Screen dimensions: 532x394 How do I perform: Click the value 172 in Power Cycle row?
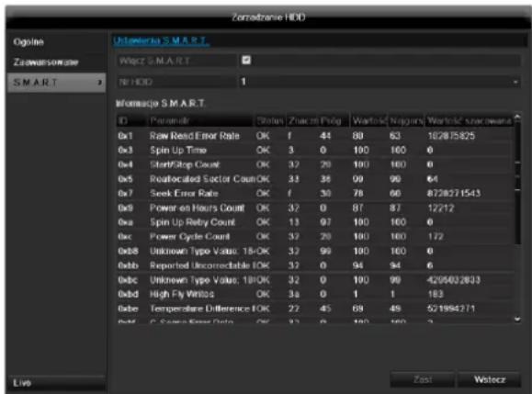click(436, 237)
